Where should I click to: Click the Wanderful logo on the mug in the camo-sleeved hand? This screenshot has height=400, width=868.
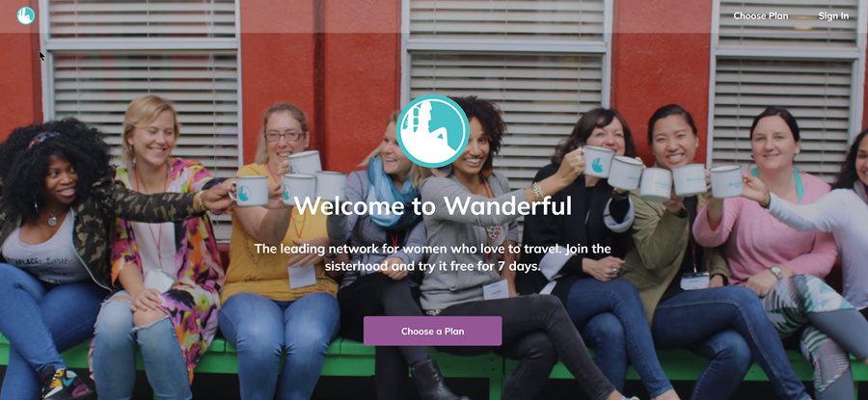pos(244,193)
